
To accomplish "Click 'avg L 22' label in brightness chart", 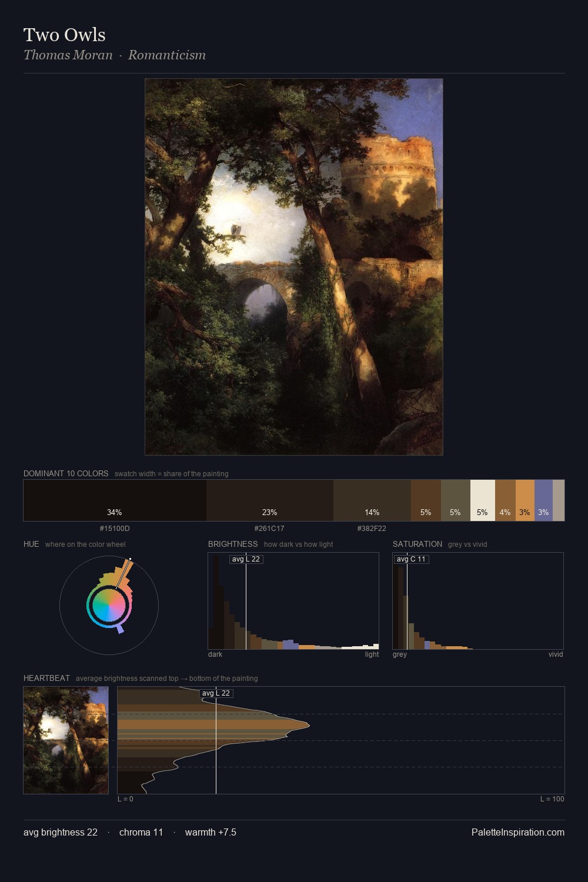I will (x=246, y=559).
